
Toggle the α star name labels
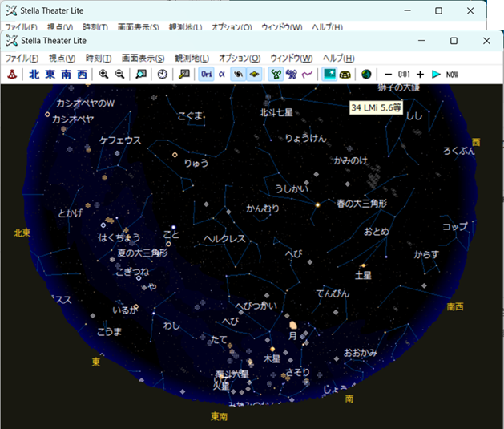[x=222, y=75]
